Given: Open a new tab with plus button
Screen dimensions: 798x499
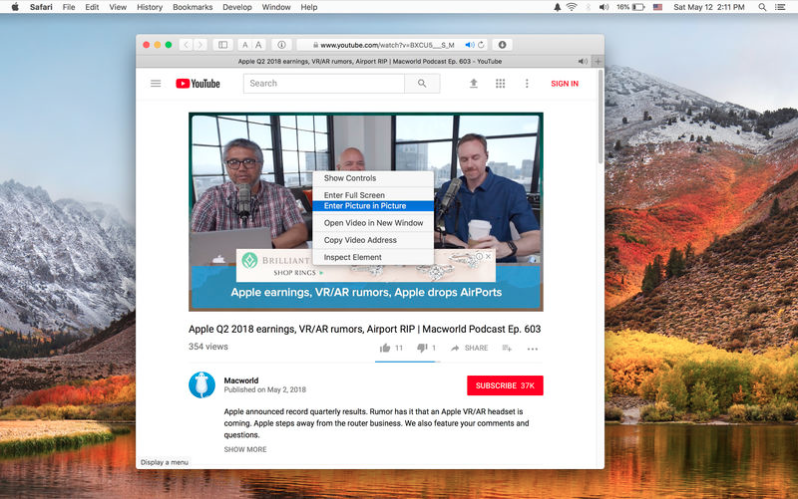Looking at the screenshot, I should (598, 61).
